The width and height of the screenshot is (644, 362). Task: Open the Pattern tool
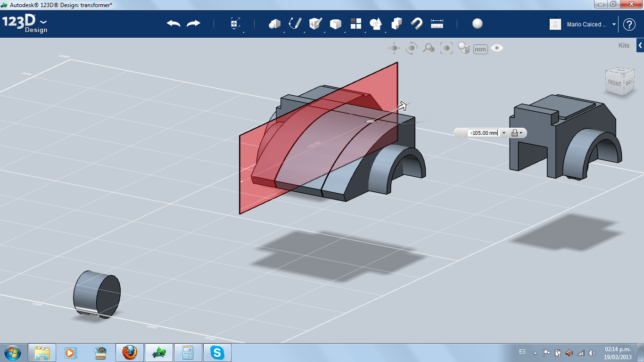tap(355, 24)
